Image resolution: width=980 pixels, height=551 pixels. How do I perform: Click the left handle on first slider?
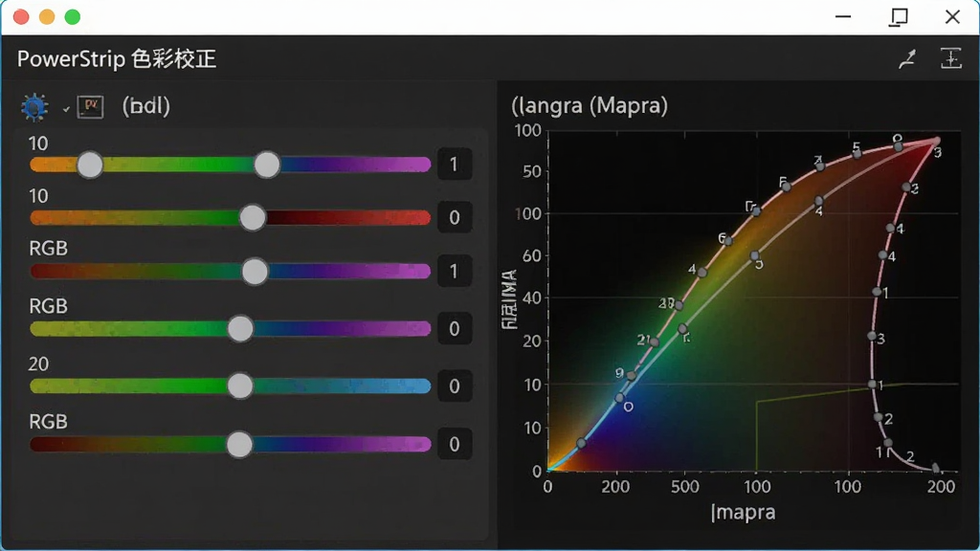pyautogui.click(x=90, y=165)
